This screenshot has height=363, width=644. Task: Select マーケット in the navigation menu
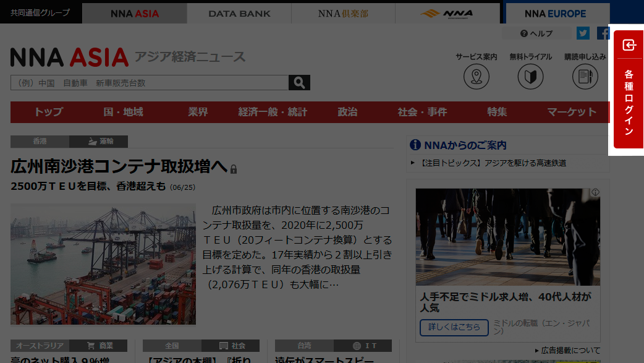click(x=572, y=112)
